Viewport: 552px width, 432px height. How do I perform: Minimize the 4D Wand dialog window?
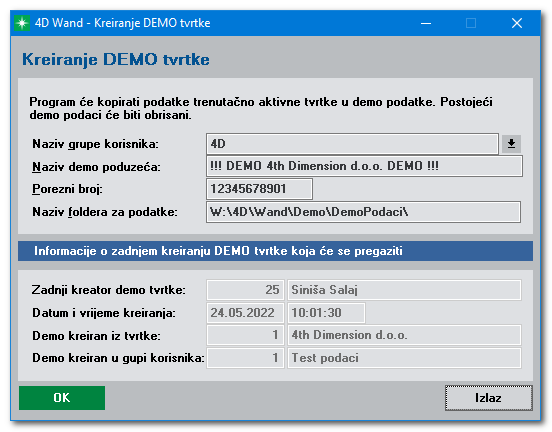point(426,23)
